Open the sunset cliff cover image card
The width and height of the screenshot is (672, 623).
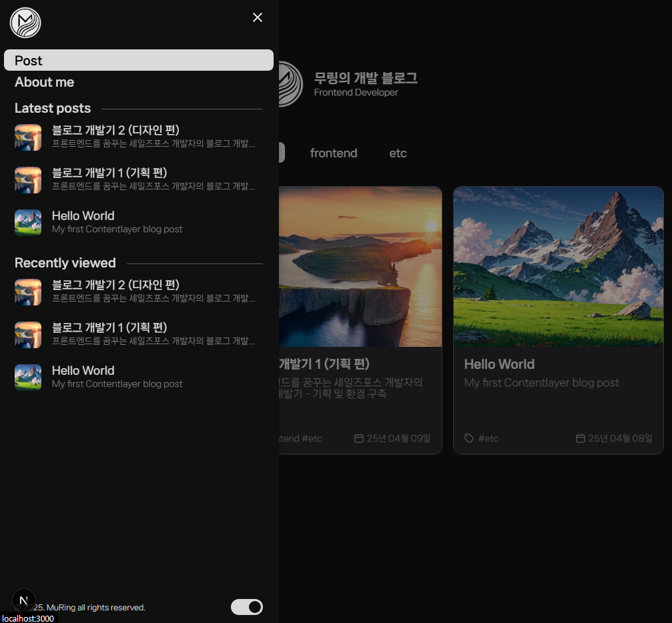(360, 267)
